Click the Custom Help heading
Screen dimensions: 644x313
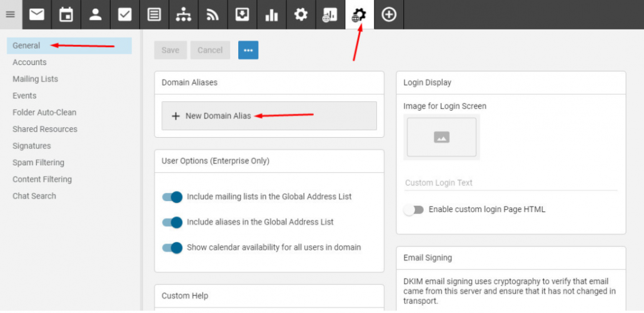click(x=185, y=295)
